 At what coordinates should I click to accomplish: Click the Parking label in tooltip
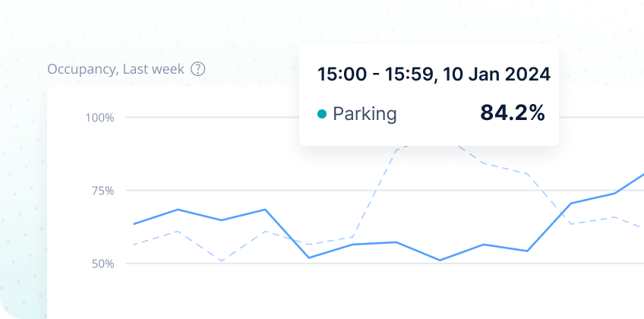[x=365, y=114]
